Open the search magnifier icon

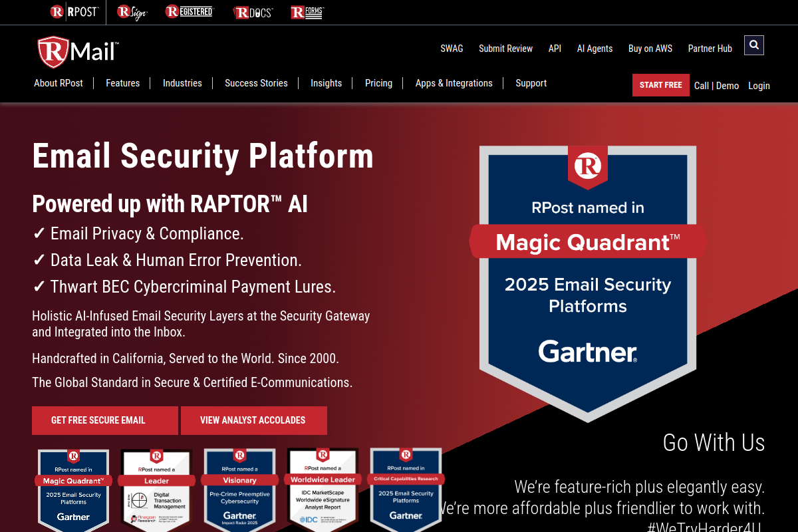pyautogui.click(x=754, y=45)
